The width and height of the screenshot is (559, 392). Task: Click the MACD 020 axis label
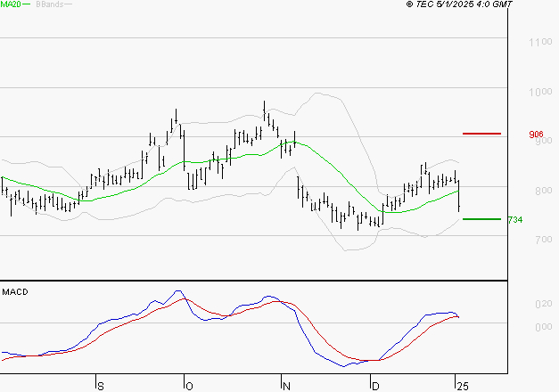pyautogui.click(x=544, y=304)
